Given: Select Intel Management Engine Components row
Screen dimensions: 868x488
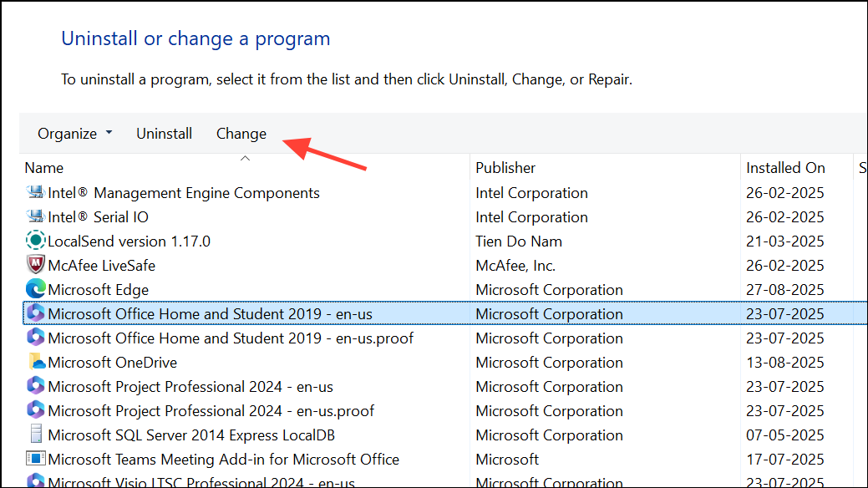Looking at the screenshot, I should click(x=183, y=193).
